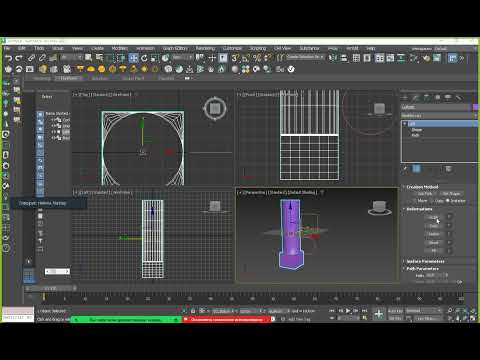Viewport: 480px width, 360px height.
Task: Click the purple object color swatch
Action: coord(475,107)
